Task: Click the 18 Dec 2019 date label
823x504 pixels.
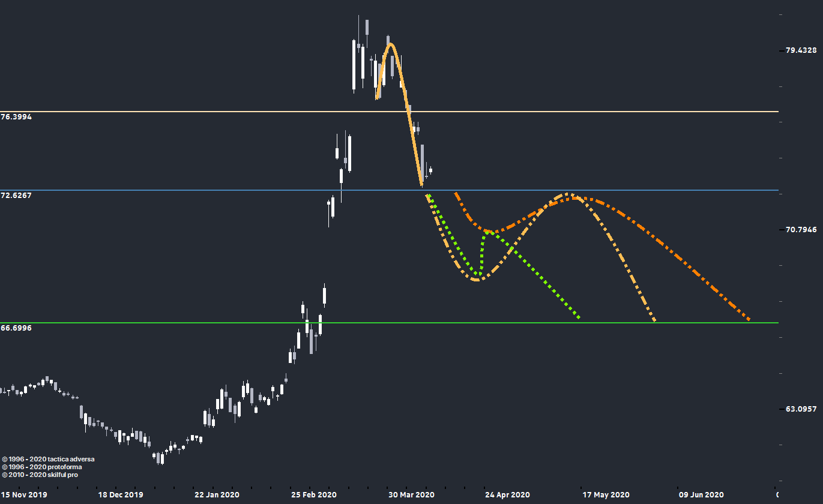Action: click(x=121, y=495)
